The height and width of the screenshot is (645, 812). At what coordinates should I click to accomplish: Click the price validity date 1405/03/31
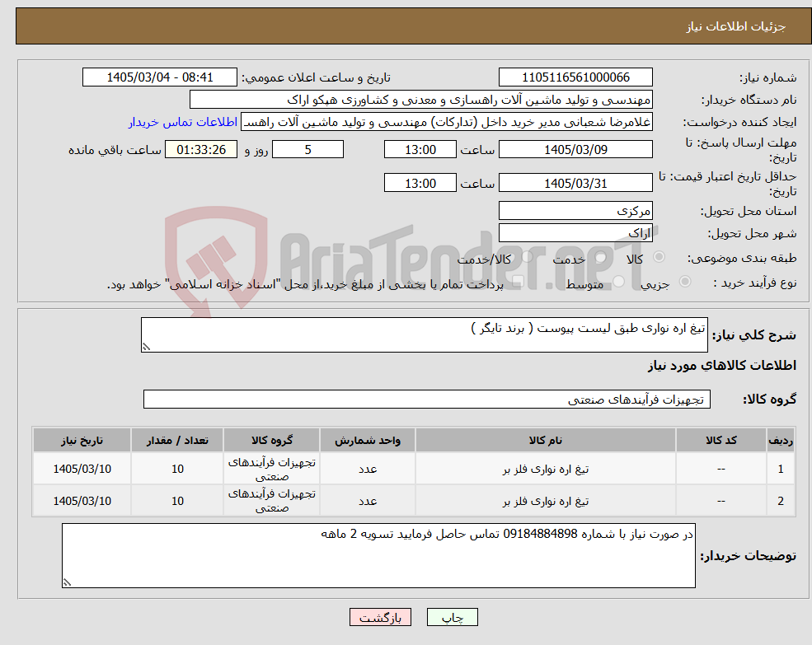click(x=575, y=183)
